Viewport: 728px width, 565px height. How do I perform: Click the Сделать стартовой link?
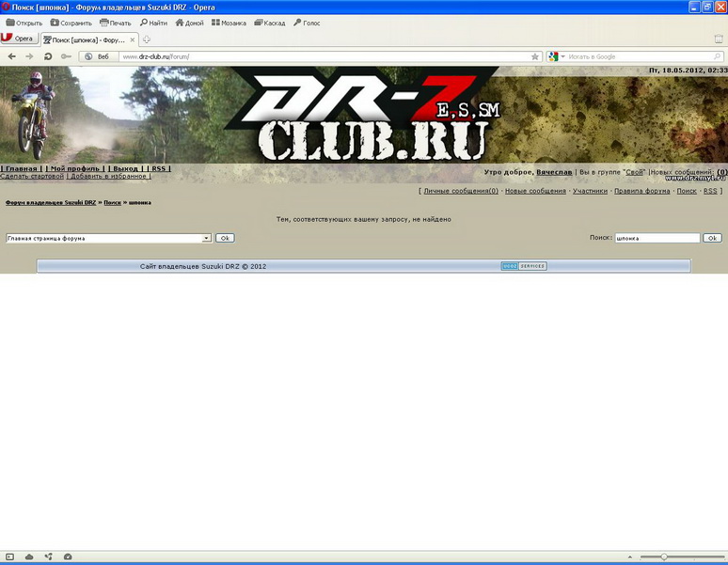[x=32, y=176]
